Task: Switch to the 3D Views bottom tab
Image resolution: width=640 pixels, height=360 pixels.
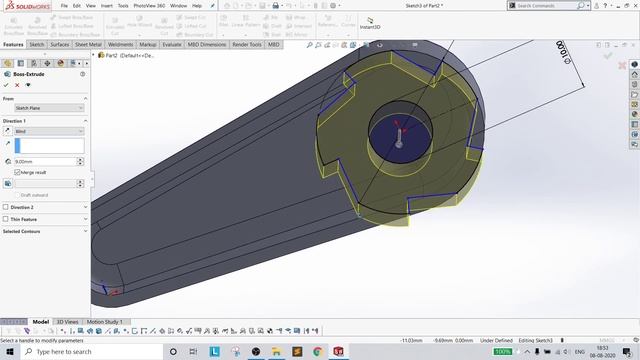Action: pyautogui.click(x=67, y=322)
